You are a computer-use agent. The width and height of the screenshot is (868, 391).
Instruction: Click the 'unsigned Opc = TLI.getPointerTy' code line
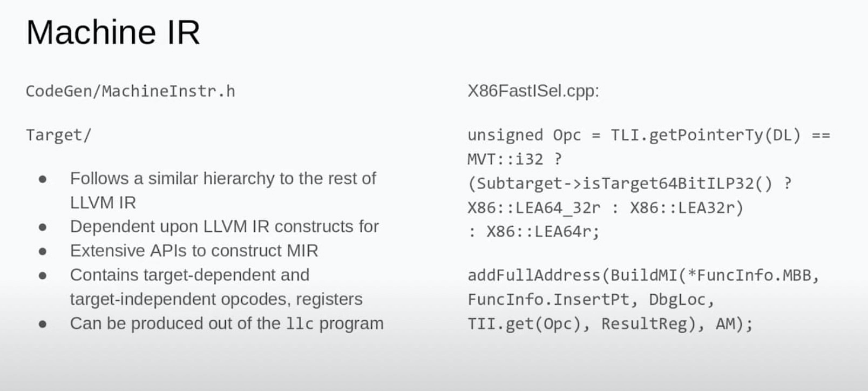click(x=648, y=135)
